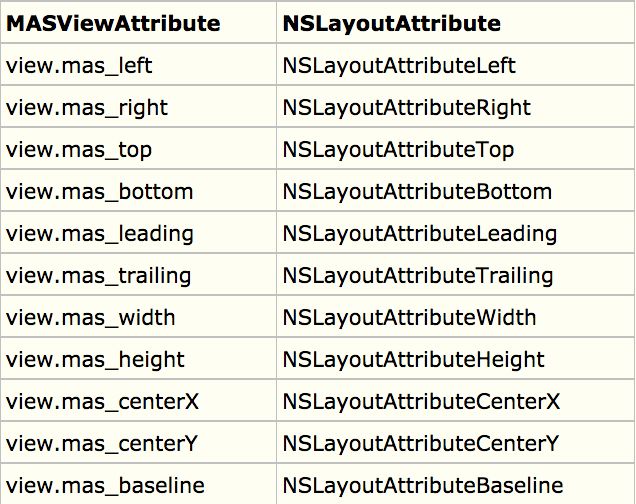This screenshot has height=504, width=636.
Task: Click NSLayoutAttributeBottom in the table
Action: [417, 192]
